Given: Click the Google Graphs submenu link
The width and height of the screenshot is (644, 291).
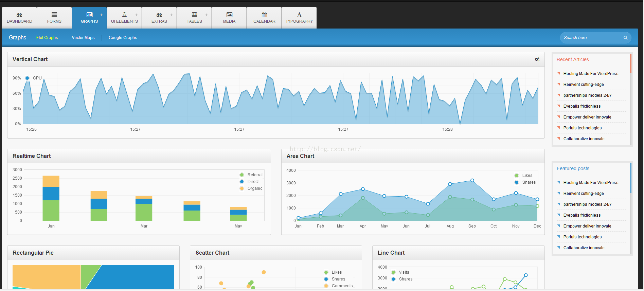Looking at the screenshot, I should (123, 38).
